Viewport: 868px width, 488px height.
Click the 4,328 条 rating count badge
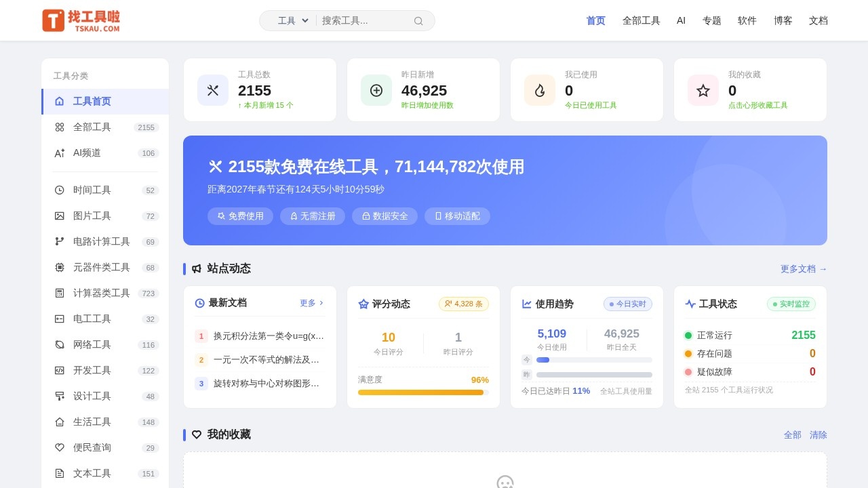464,304
